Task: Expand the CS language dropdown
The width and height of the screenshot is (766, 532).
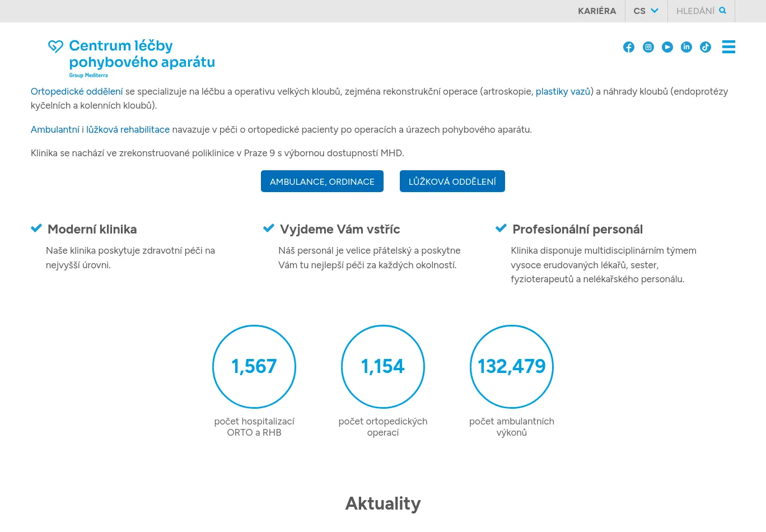Action: [x=646, y=11]
